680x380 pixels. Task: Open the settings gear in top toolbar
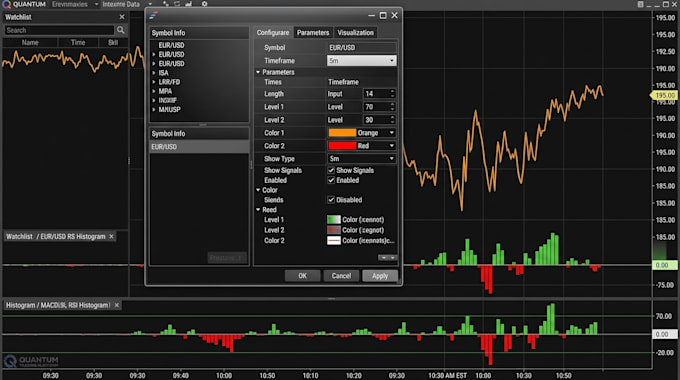click(x=204, y=4)
